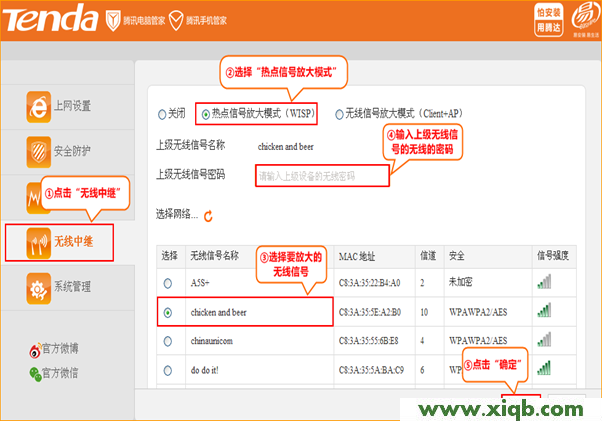The image size is (602, 421).
Task: Open 无线中继 menu label
Action: (x=74, y=242)
